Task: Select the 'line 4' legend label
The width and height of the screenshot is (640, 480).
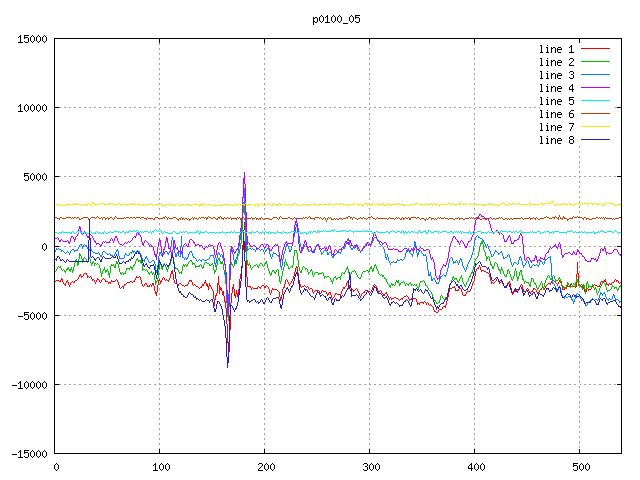Action: (556, 88)
